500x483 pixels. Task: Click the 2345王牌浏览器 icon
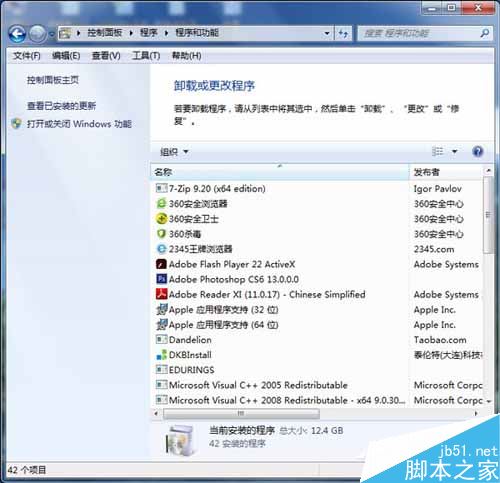pos(162,249)
